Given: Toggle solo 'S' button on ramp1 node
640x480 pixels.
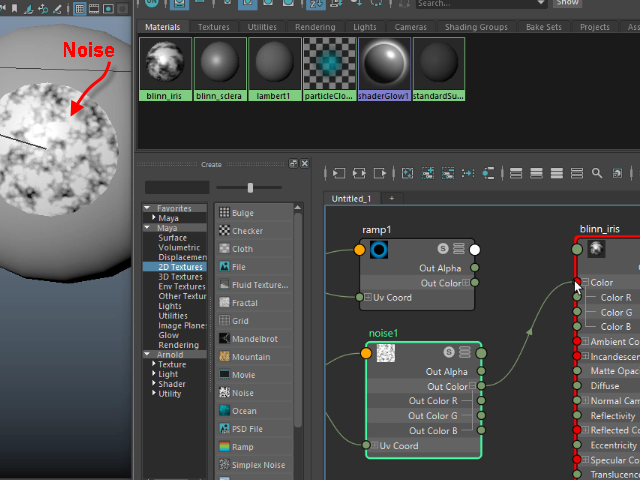Looking at the screenshot, I should click(442, 249).
